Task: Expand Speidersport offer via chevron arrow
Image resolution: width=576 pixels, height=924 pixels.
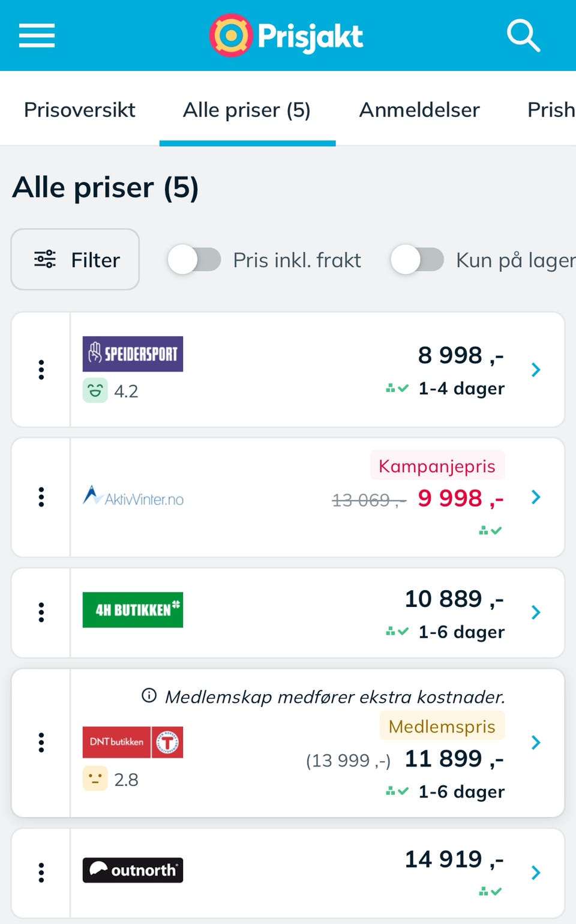Action: pyautogui.click(x=536, y=370)
